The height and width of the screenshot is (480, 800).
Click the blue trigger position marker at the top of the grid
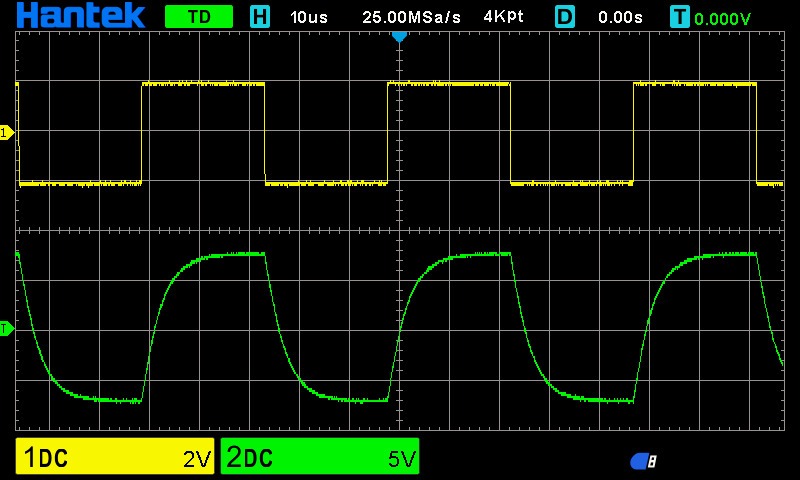(399, 37)
